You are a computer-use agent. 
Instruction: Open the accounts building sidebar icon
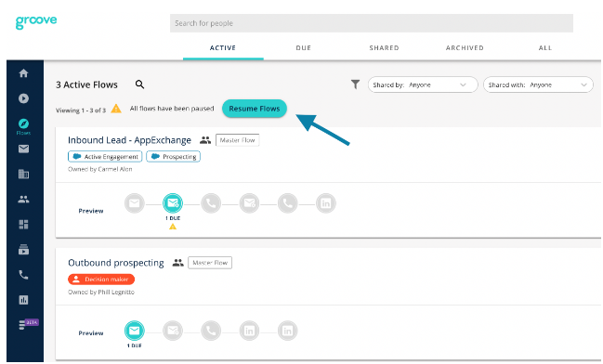click(x=23, y=174)
